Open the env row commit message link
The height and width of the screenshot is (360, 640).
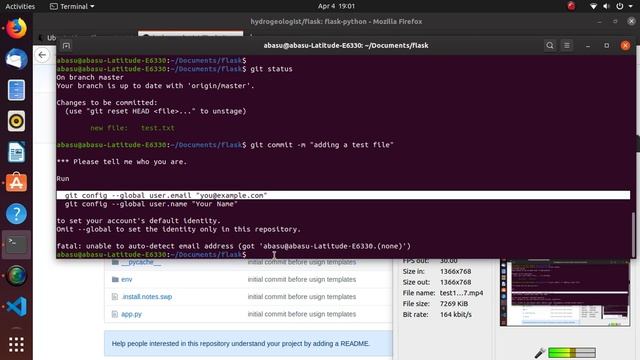click(x=302, y=280)
